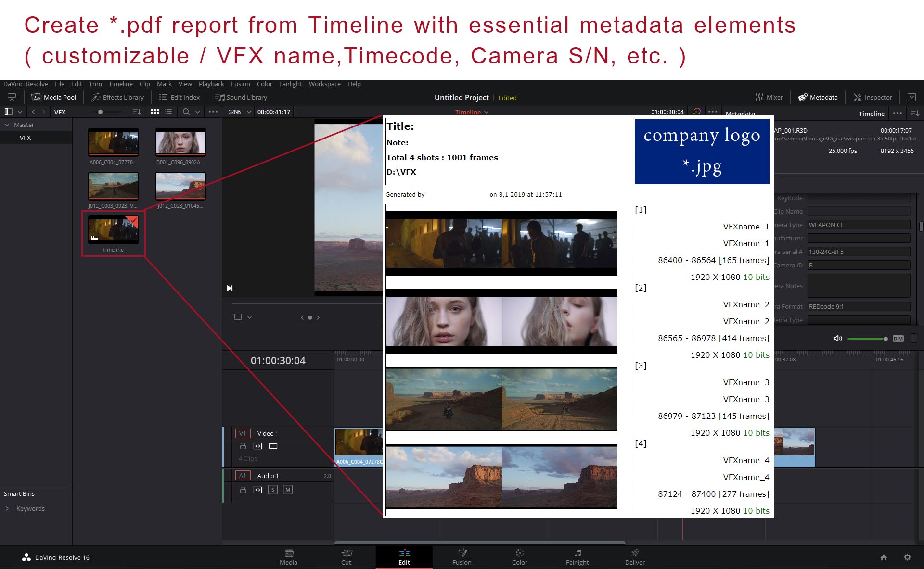This screenshot has width=924, height=569.
Task: Click the Camera ID field
Action: point(859,265)
